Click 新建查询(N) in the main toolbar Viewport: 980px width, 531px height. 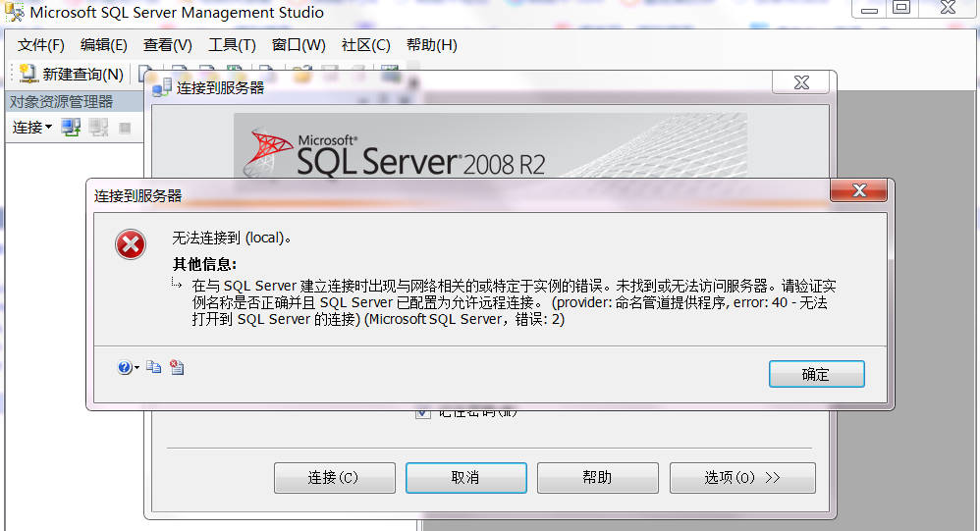(x=72, y=74)
